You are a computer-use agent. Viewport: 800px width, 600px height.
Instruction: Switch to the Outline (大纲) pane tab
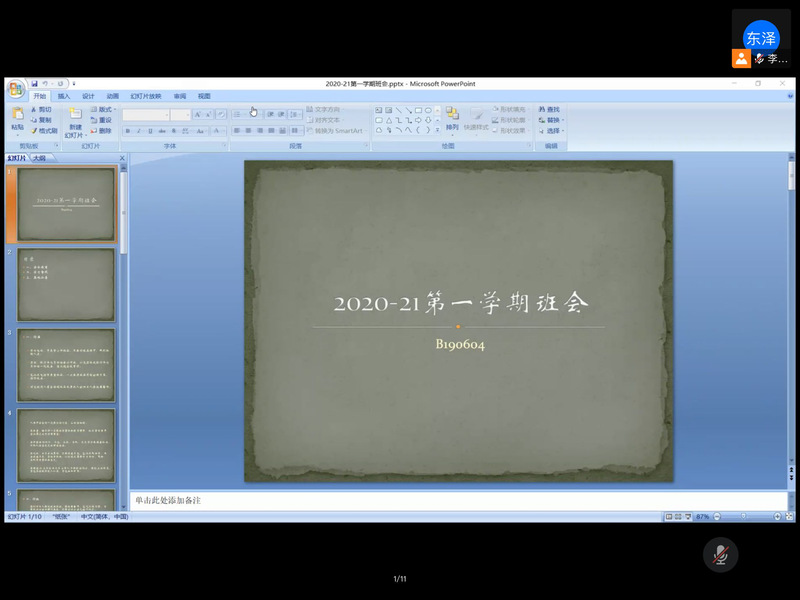[39, 158]
